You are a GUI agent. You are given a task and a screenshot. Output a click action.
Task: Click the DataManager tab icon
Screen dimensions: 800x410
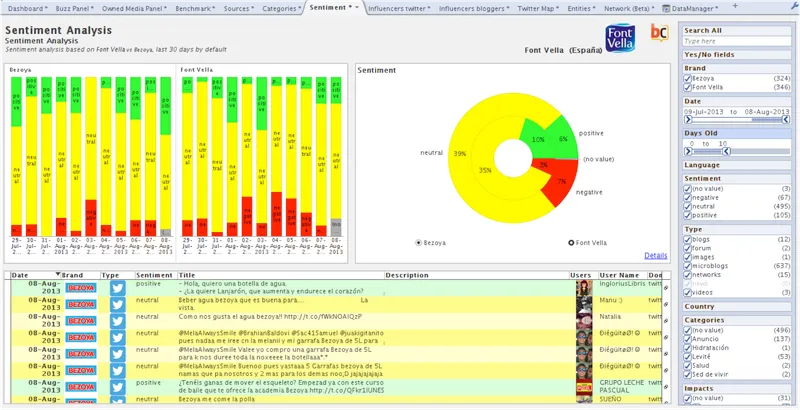[666, 8]
